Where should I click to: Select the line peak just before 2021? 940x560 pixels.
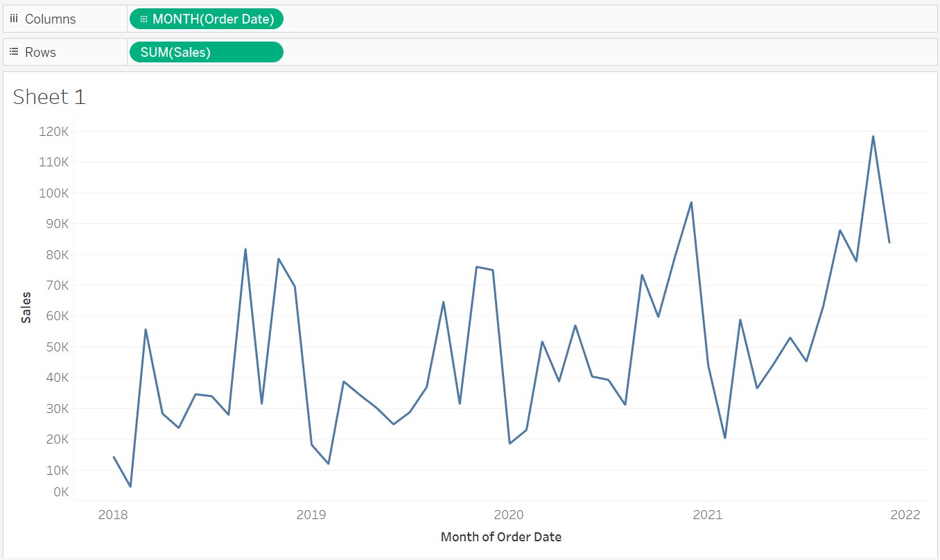click(x=691, y=202)
